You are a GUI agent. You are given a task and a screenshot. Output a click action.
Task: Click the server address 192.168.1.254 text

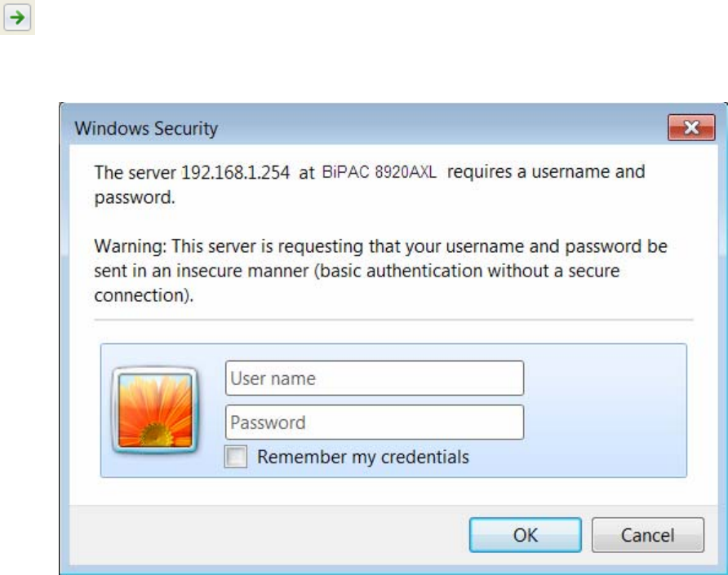pyautogui.click(x=235, y=173)
